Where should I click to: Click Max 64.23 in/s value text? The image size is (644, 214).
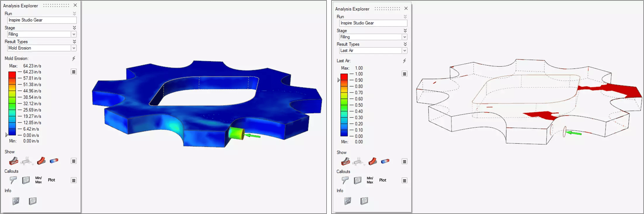pos(32,66)
